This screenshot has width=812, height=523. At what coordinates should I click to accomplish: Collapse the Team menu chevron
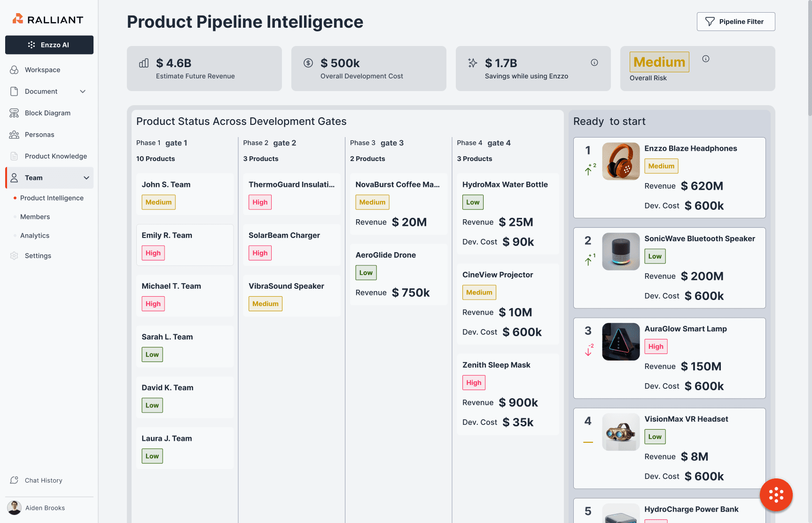point(86,178)
